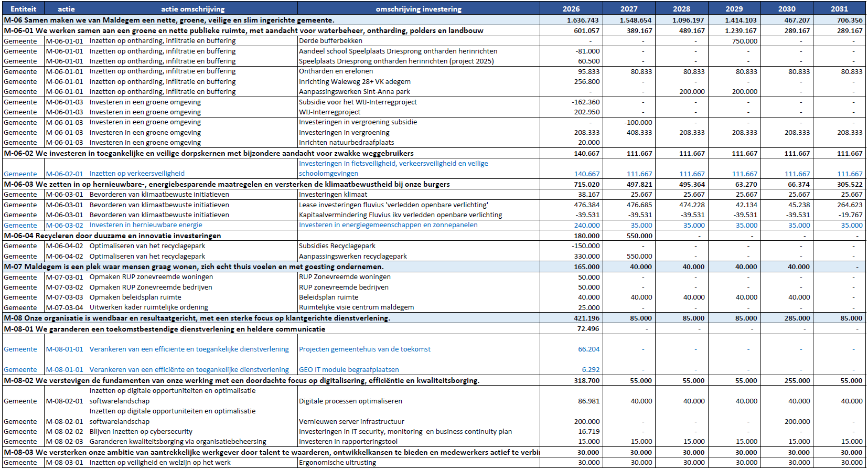Viewport: 868px width, 469px height.
Task: Click the 'M-06-04 Recycleren door duurzame' subheading row
Action: 112,236
